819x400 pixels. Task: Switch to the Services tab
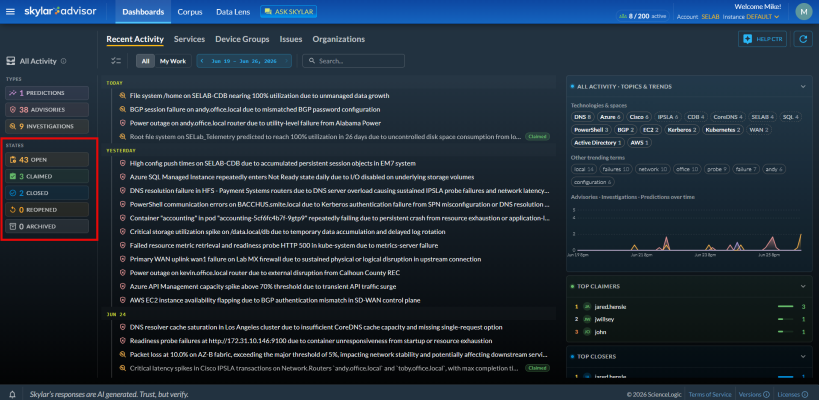189,39
